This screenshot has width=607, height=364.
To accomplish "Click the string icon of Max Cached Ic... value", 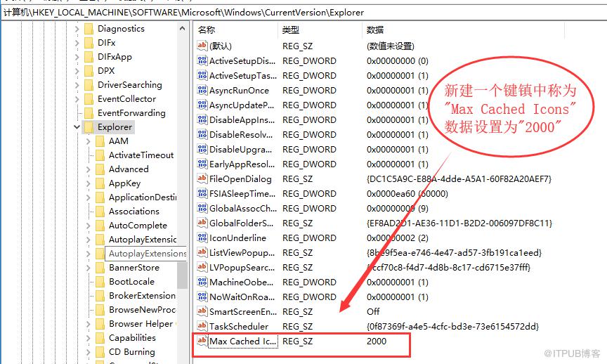I will (x=202, y=341).
